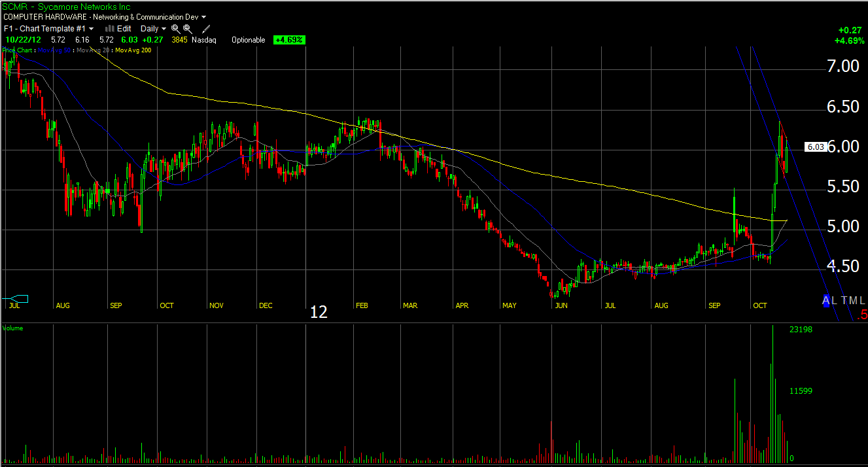The image size is (868, 467).
Task: Click the Edit chart template button
Action: coord(124,29)
